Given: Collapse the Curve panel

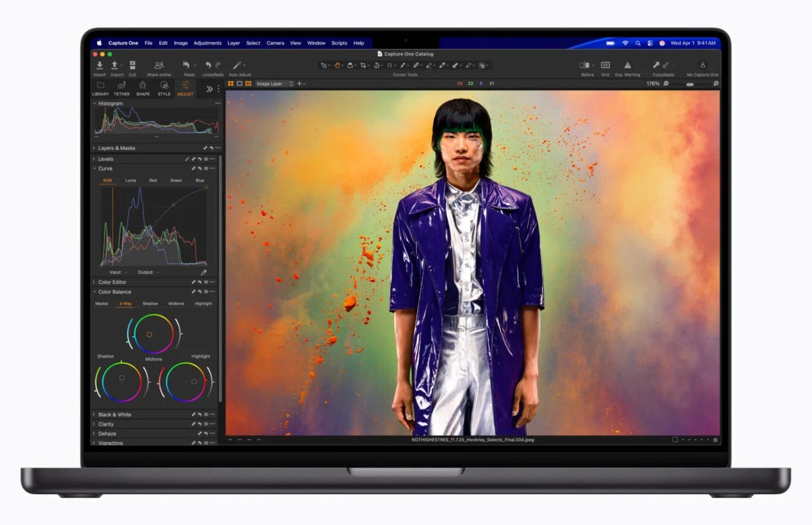Looking at the screenshot, I should [94, 169].
